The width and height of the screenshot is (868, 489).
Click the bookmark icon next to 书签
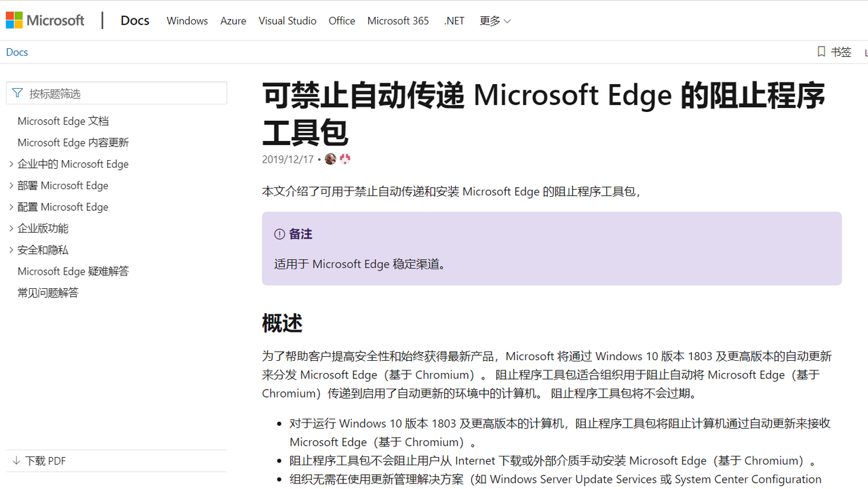(x=821, y=52)
